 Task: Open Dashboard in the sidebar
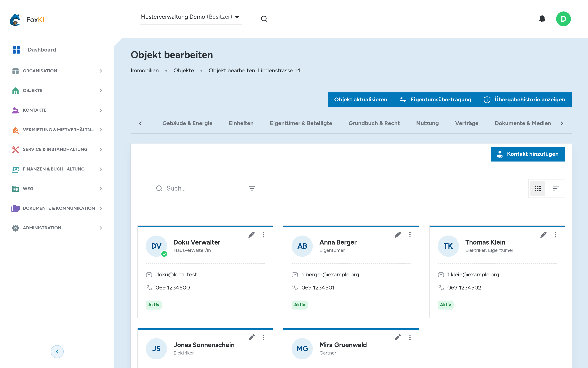tap(42, 50)
